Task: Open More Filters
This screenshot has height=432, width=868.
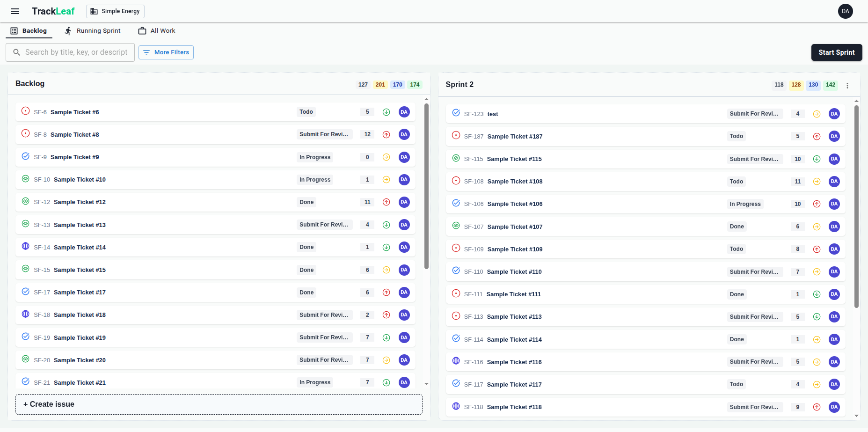Action: click(166, 52)
